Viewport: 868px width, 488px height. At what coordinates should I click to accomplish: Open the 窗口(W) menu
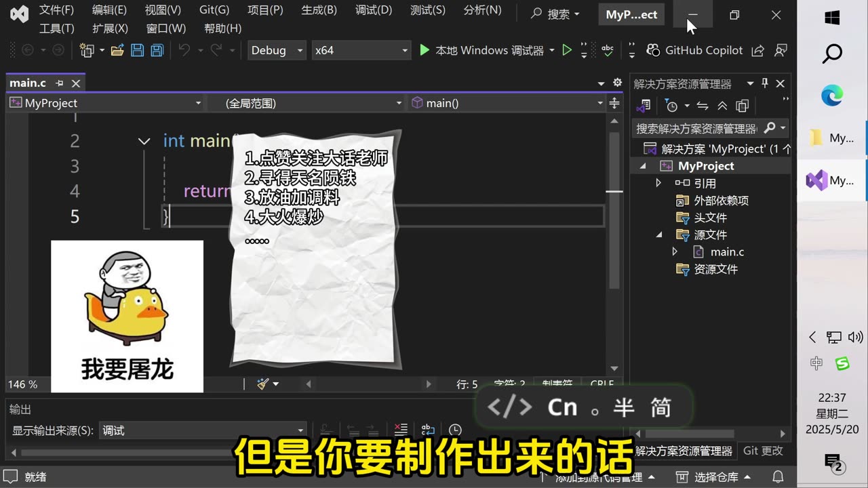166,28
